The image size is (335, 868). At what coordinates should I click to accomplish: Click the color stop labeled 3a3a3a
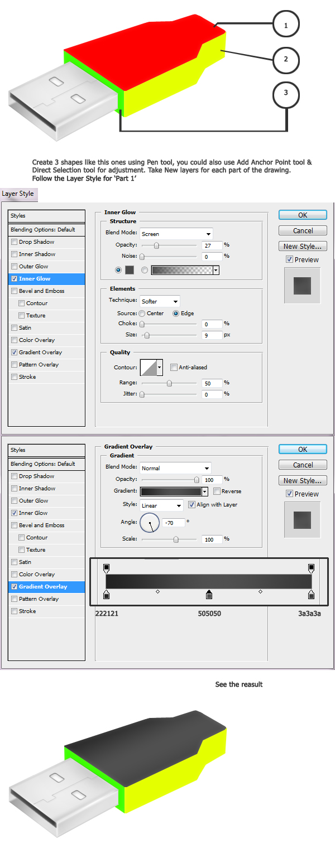(312, 595)
